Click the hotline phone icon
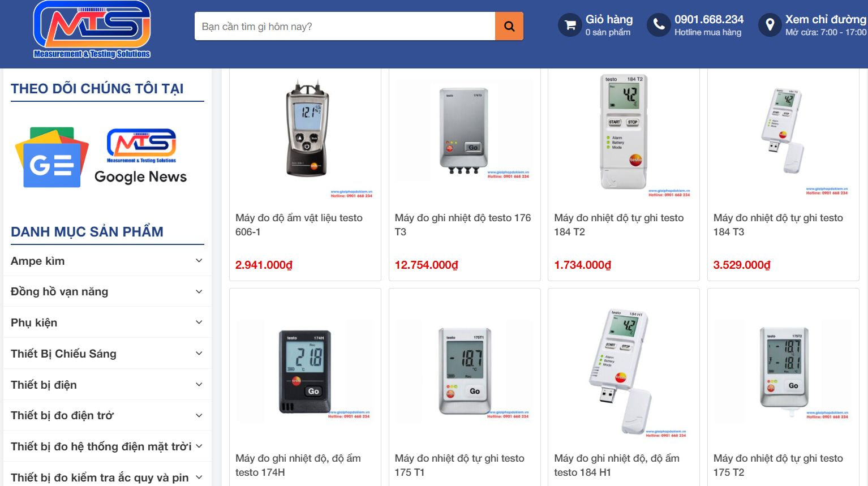The image size is (868, 486). pos(659,25)
